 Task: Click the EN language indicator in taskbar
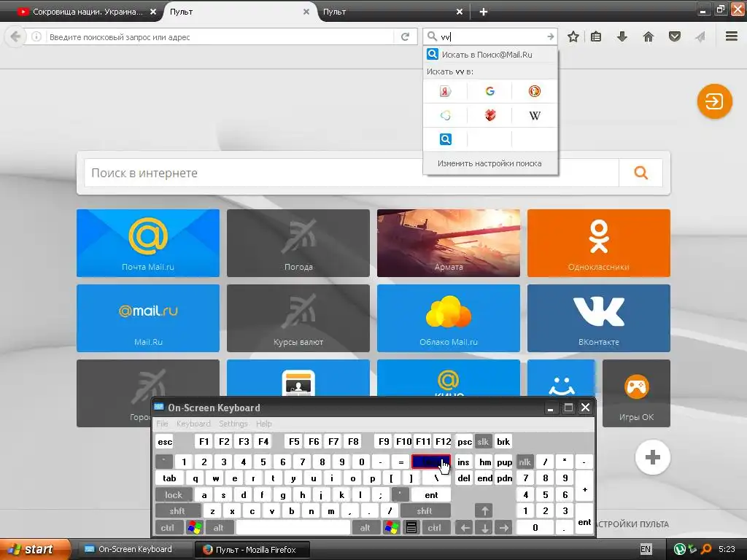click(x=645, y=549)
